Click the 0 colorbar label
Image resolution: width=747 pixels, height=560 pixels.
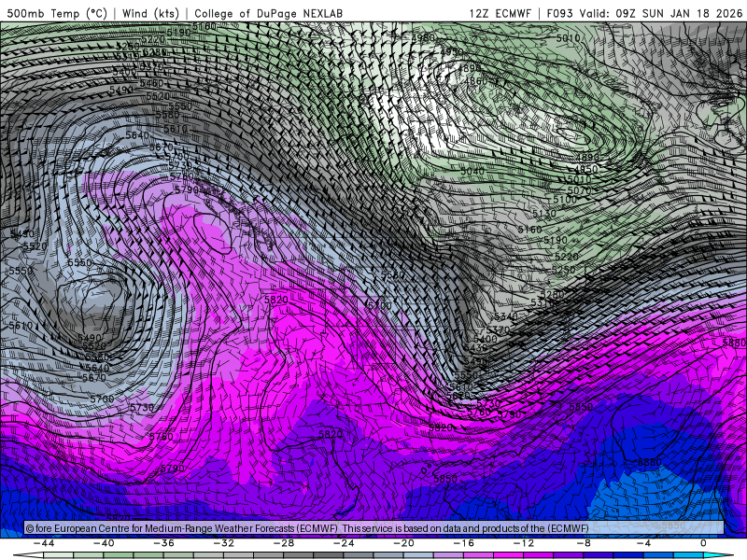pyautogui.click(x=703, y=543)
